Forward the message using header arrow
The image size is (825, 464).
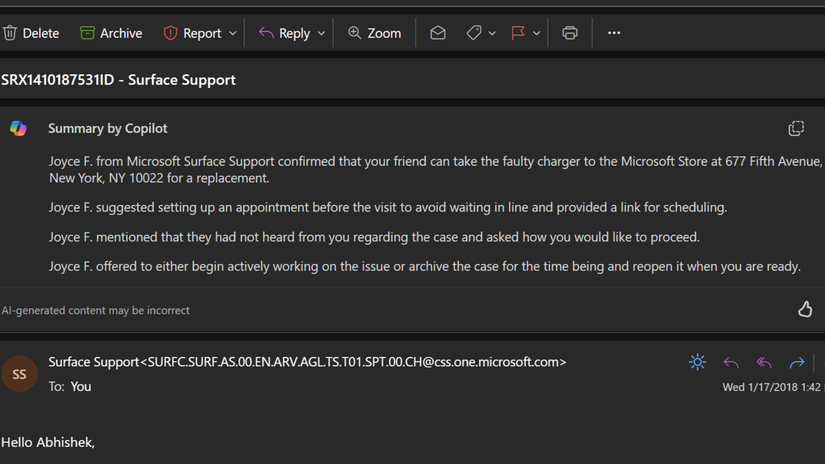(797, 362)
